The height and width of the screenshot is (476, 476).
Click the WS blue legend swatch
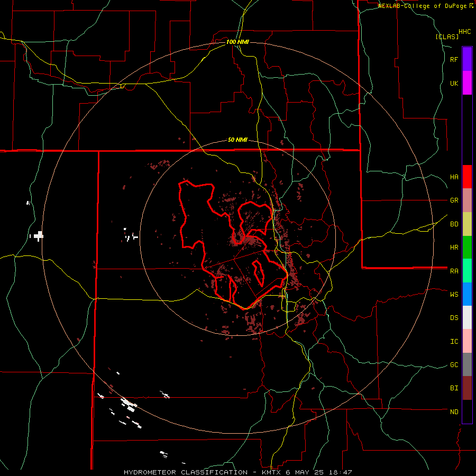467,294
